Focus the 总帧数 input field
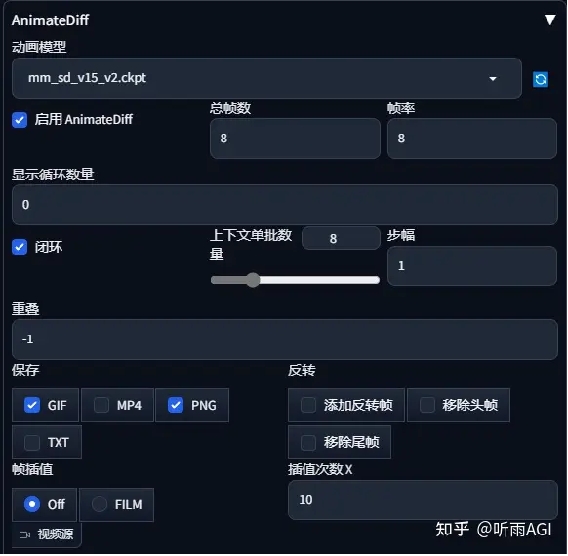Viewport: 568px width, 556px height. pos(295,139)
